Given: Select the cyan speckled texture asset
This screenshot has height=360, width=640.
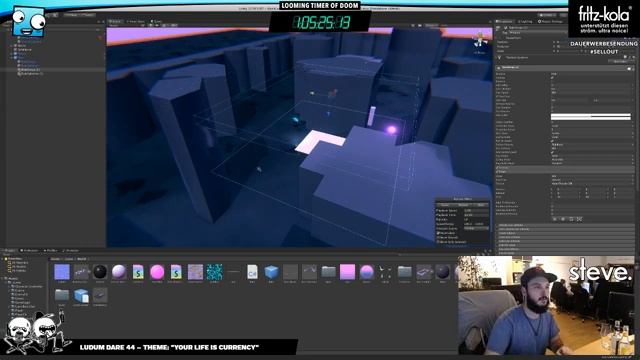Looking at the screenshot, I should pos(214,272).
